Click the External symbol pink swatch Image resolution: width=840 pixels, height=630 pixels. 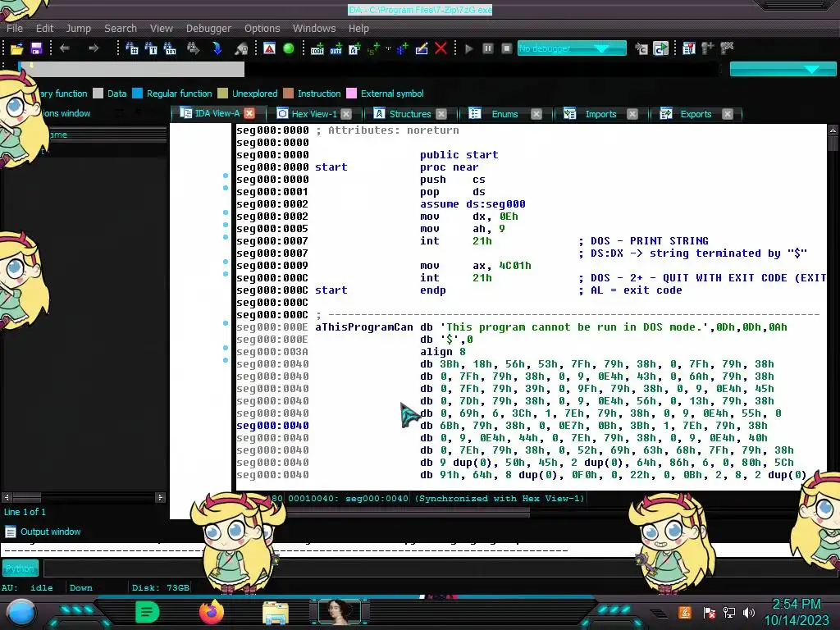tap(351, 94)
